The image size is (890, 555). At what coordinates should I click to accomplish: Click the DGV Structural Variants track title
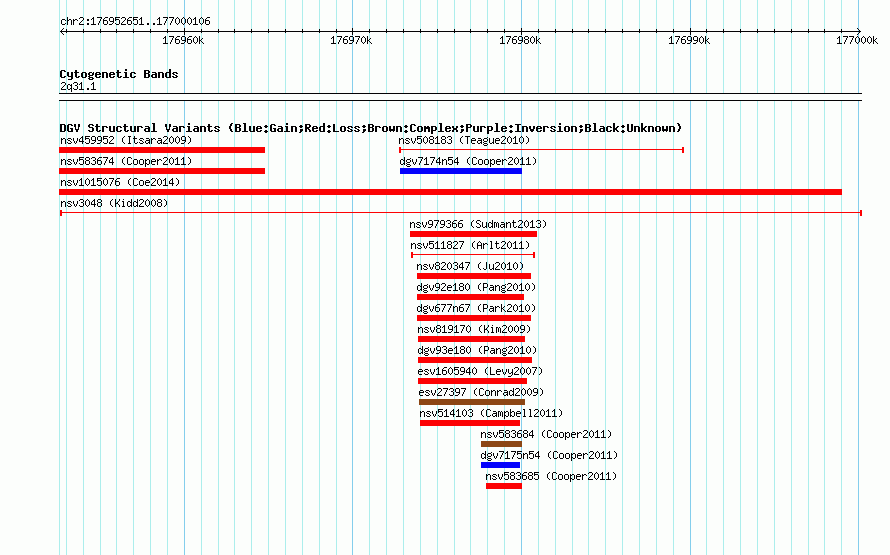click(x=371, y=128)
